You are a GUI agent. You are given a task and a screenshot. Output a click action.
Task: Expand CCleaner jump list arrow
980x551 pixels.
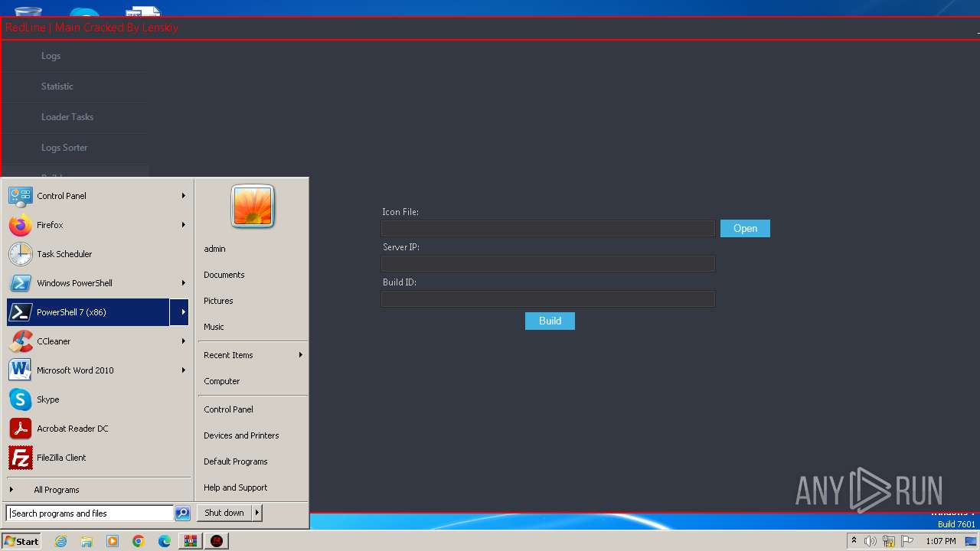click(x=184, y=341)
